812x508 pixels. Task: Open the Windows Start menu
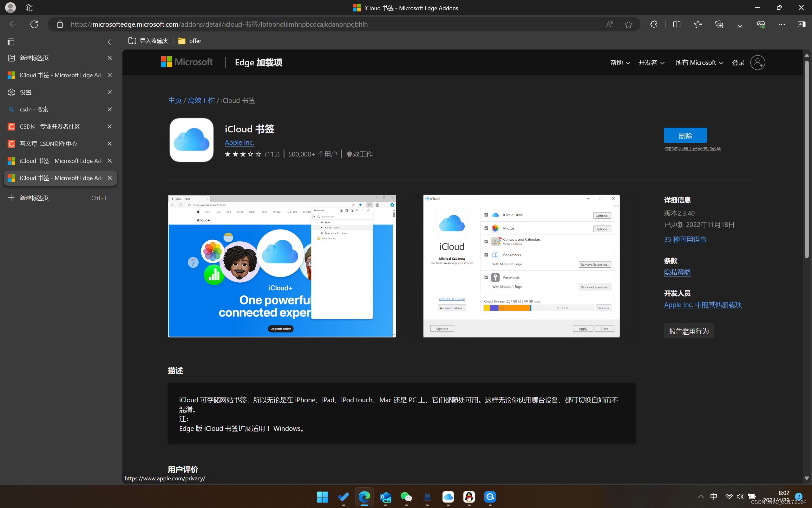[323, 497]
